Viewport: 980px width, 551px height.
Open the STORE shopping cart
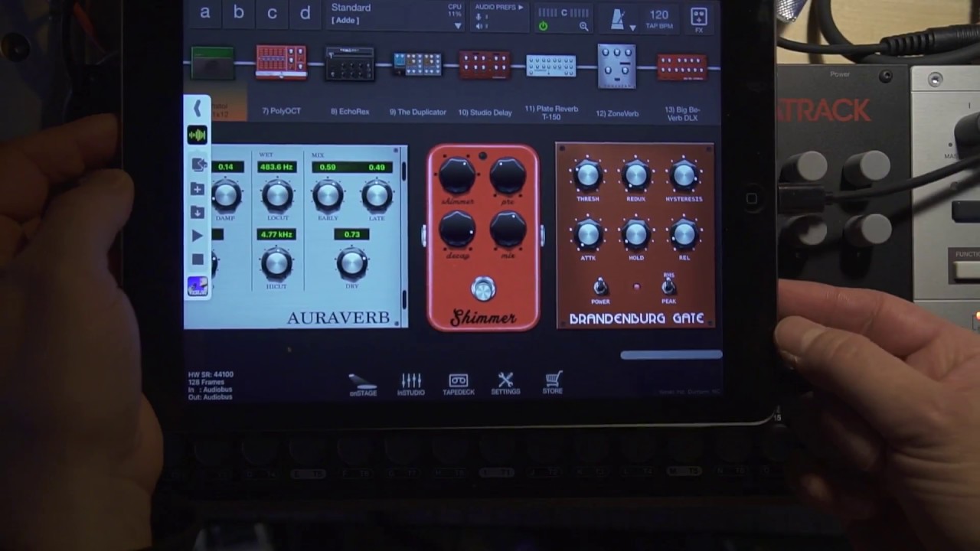coord(553,383)
